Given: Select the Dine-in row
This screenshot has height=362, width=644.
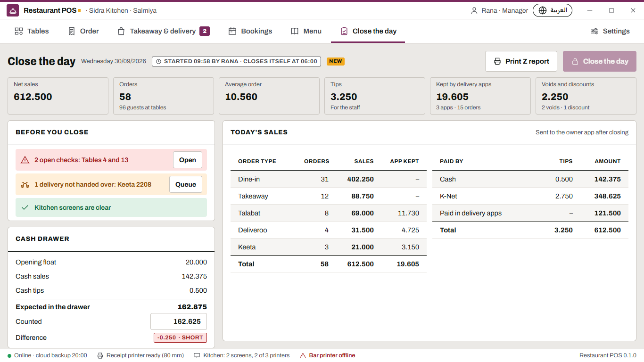Looking at the screenshot, I should pos(329,179).
